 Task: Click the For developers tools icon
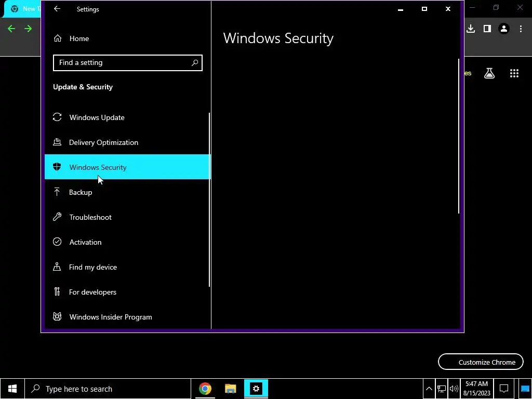[57, 291]
